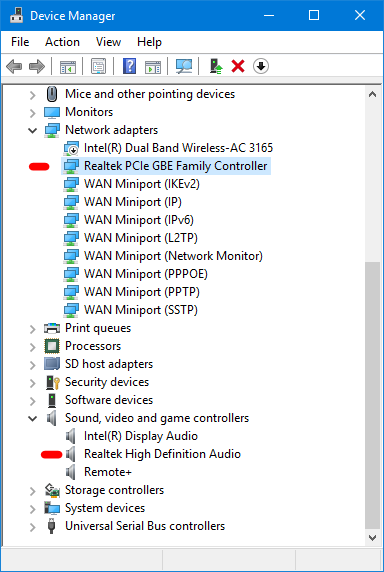
Task: Select WAN Miniport (PPPOE)
Action: (146, 274)
